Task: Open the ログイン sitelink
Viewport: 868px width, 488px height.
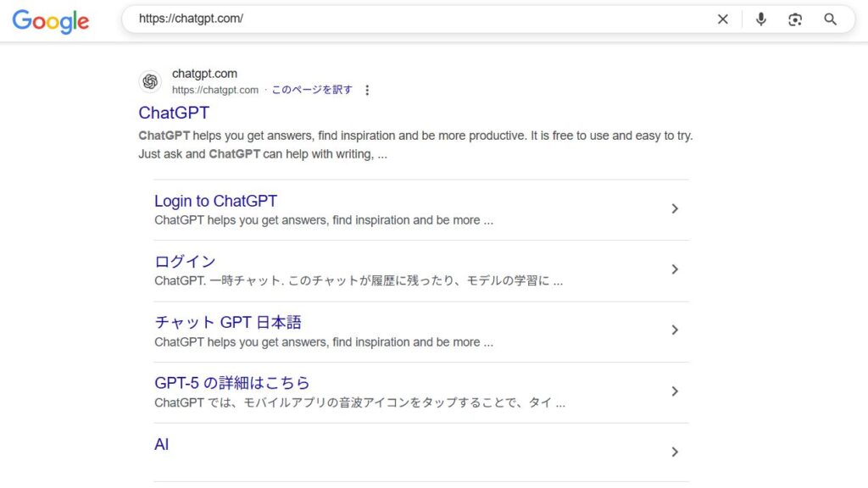Action: (x=185, y=261)
